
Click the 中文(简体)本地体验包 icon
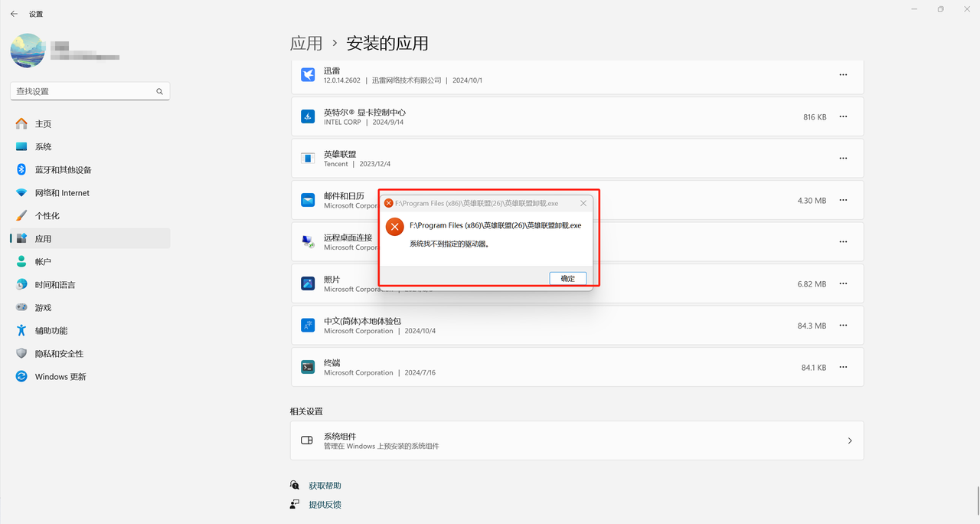tap(308, 326)
